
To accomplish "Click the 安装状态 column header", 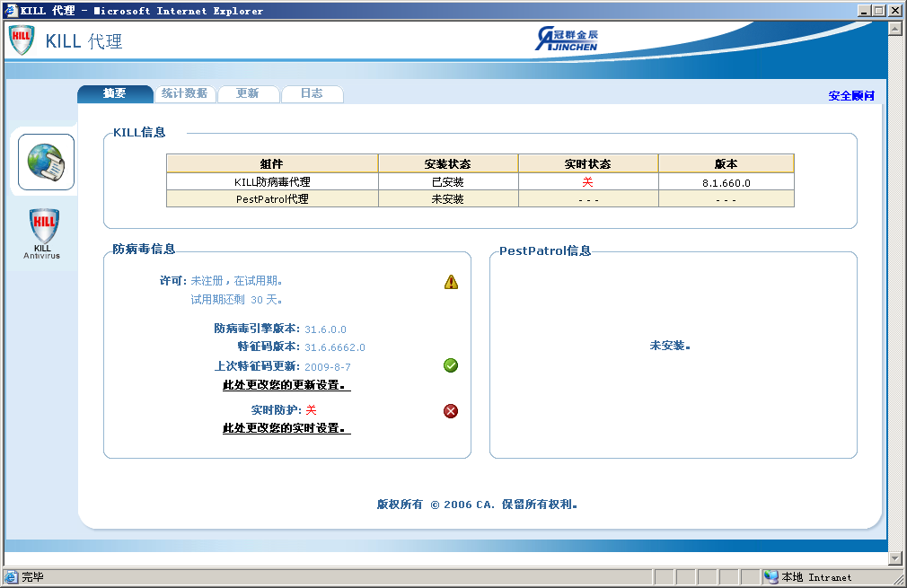I will (x=448, y=163).
